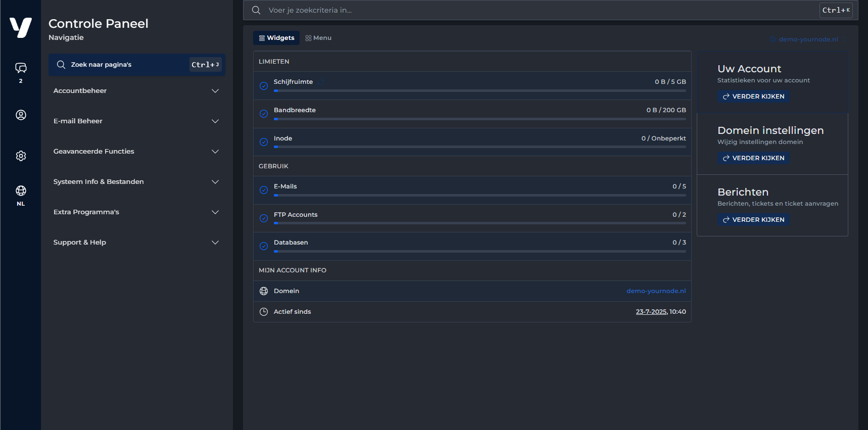Click the GEBRUIK section header
This screenshot has height=430, width=868.
[x=273, y=166]
